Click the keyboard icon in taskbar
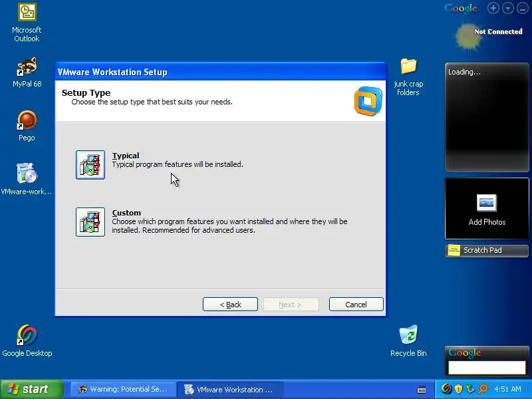532x399 pixels. click(x=422, y=390)
